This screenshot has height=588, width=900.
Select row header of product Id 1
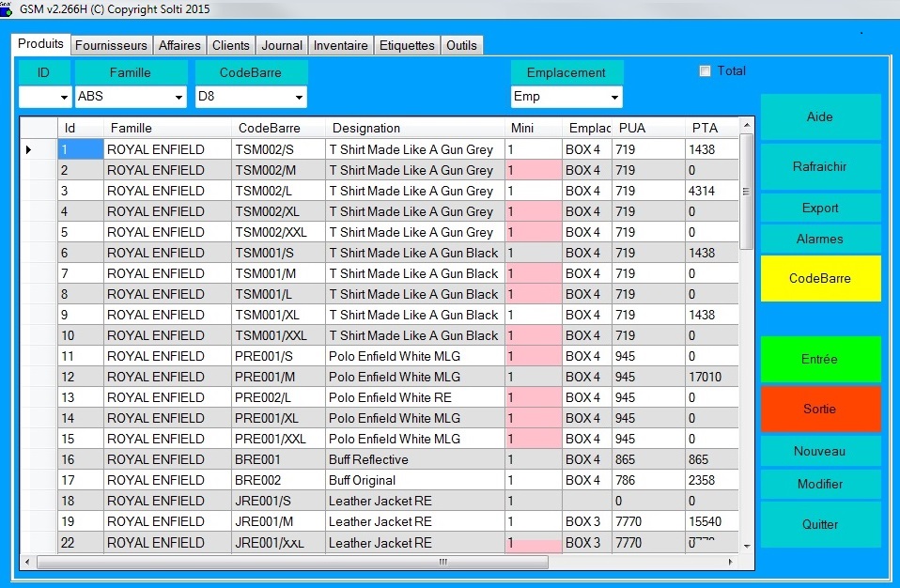(38, 149)
